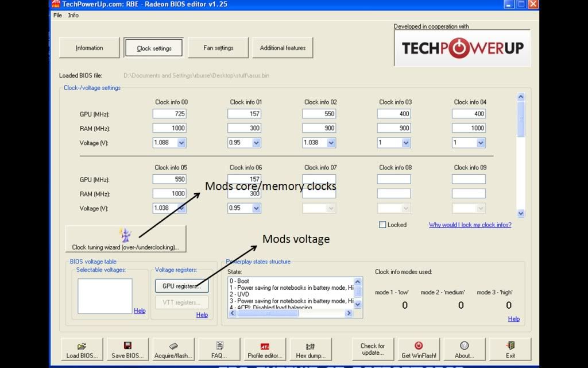
Task: Open Clock info 04 voltage dropdown
Action: 481,143
